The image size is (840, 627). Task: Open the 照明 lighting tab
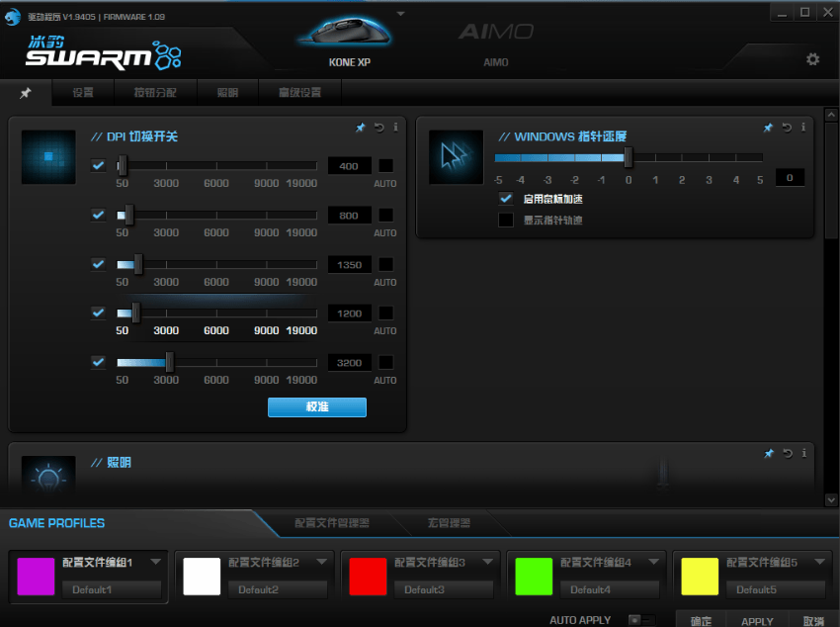(x=227, y=92)
